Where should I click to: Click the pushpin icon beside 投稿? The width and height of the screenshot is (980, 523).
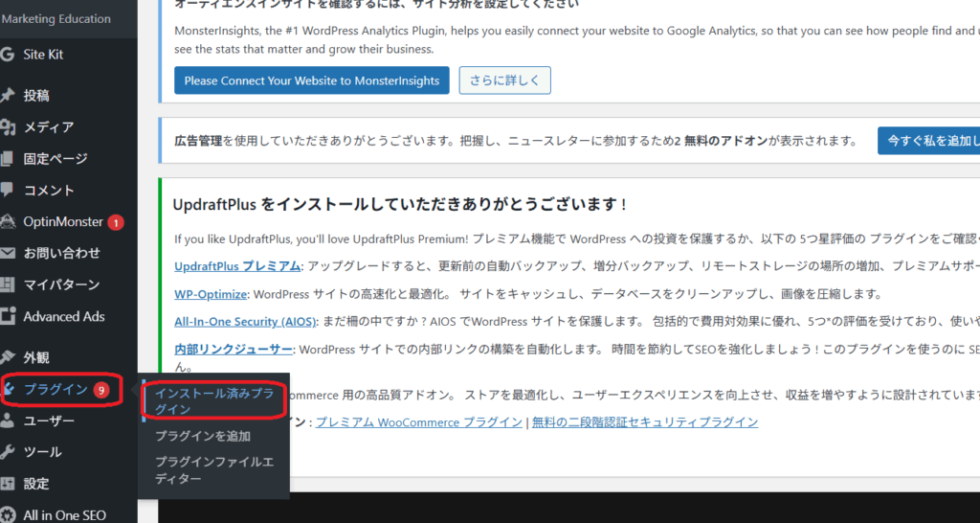click(x=7, y=96)
